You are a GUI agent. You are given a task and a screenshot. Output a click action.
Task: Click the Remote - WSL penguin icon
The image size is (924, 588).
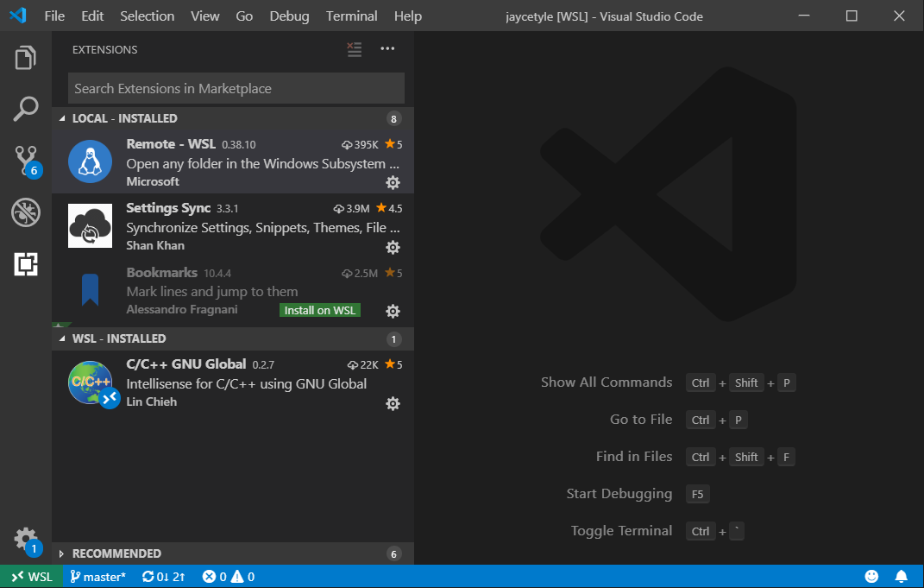(x=91, y=161)
